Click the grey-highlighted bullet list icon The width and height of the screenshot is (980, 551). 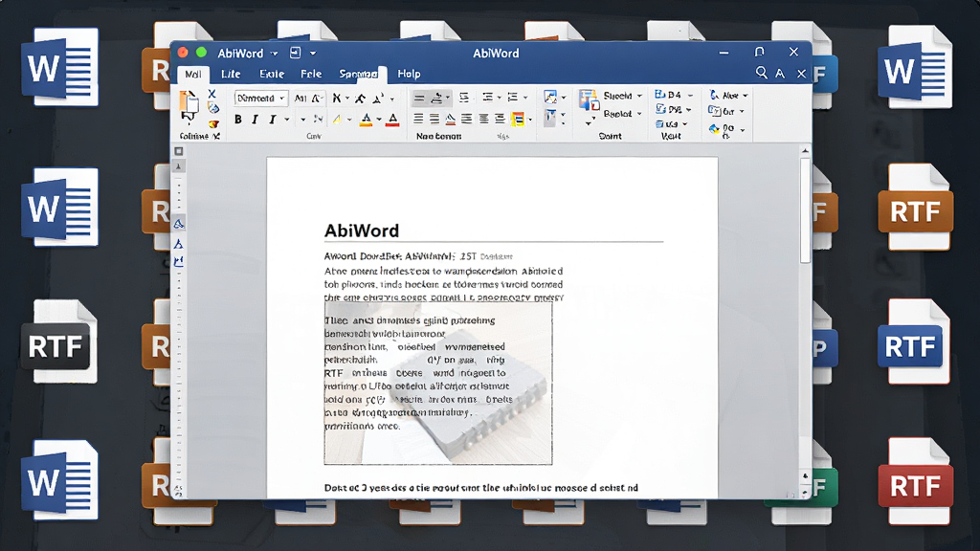point(419,99)
